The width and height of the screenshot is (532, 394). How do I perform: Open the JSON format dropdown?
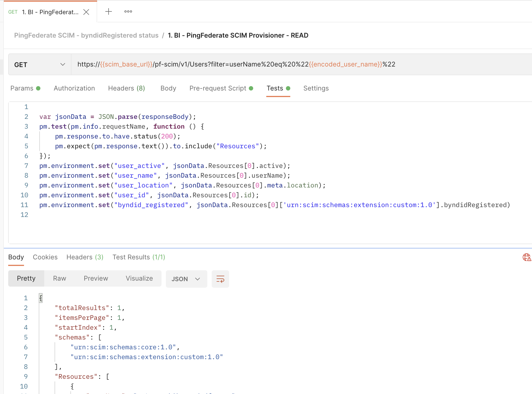click(x=186, y=279)
